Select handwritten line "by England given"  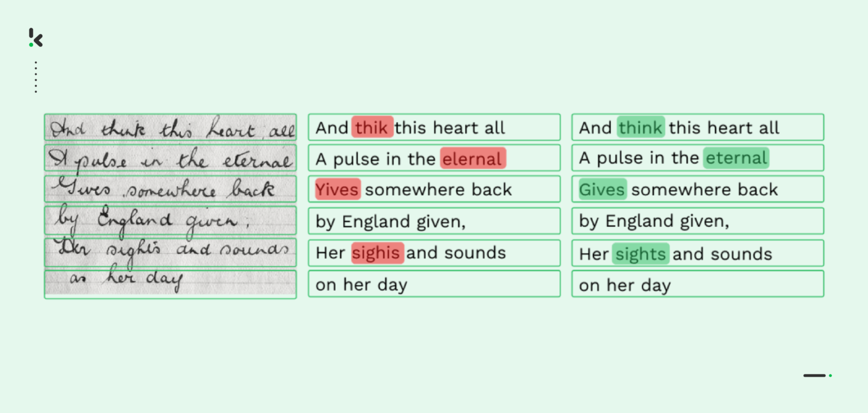coord(170,221)
